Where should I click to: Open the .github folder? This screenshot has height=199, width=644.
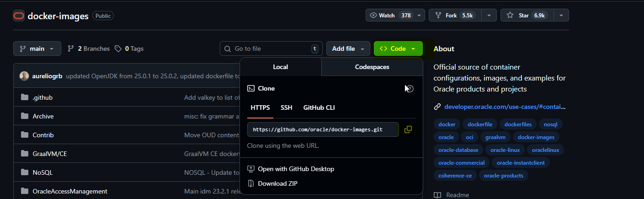[x=43, y=97]
